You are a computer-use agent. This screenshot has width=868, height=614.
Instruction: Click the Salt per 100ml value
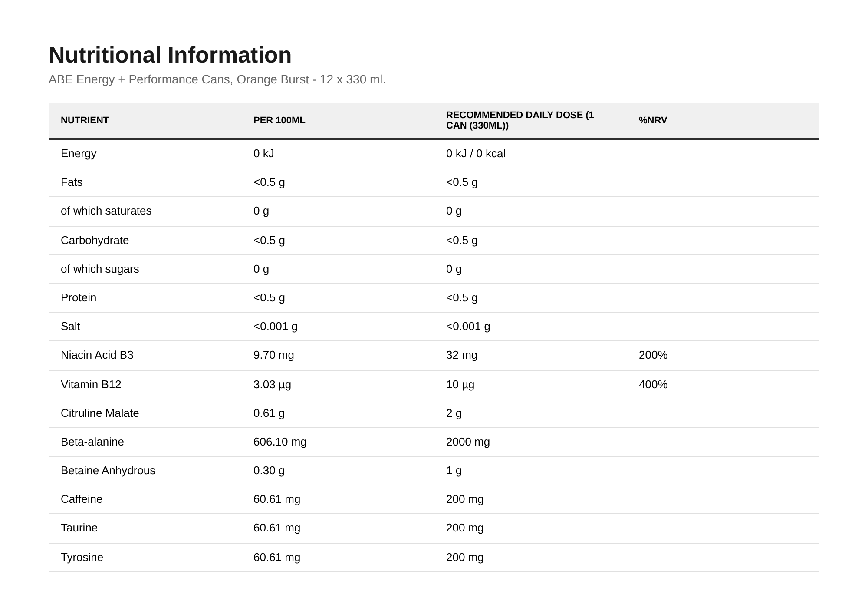pos(275,327)
